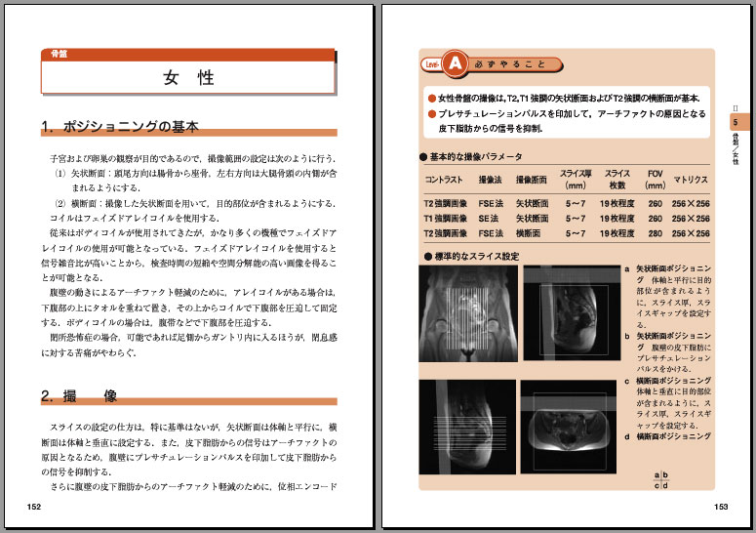Click the paragraph starting '閉所恐怖症の場合'
This screenshot has height=533, width=756.
[x=189, y=345]
